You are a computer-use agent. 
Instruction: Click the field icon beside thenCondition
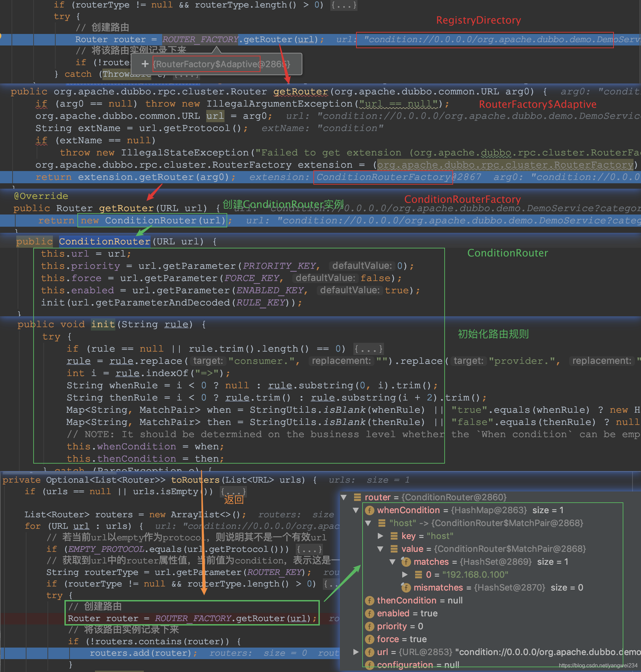coord(369,600)
